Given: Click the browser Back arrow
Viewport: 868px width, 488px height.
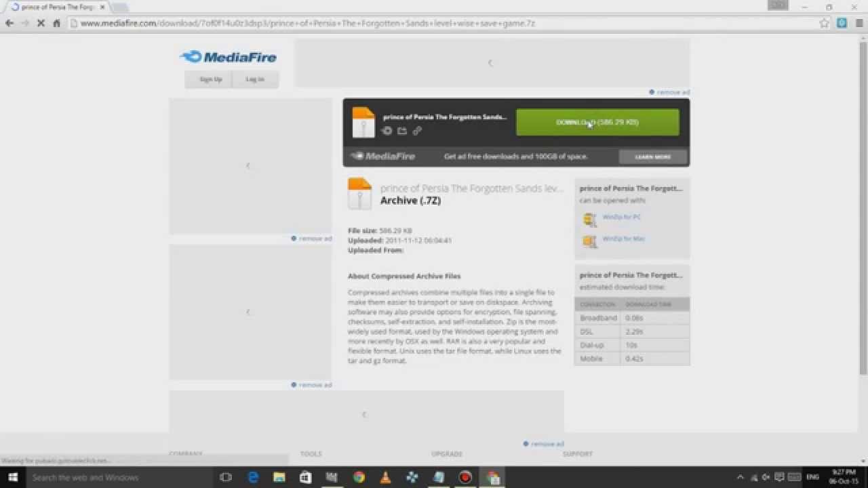Looking at the screenshot, I should pos(9,23).
